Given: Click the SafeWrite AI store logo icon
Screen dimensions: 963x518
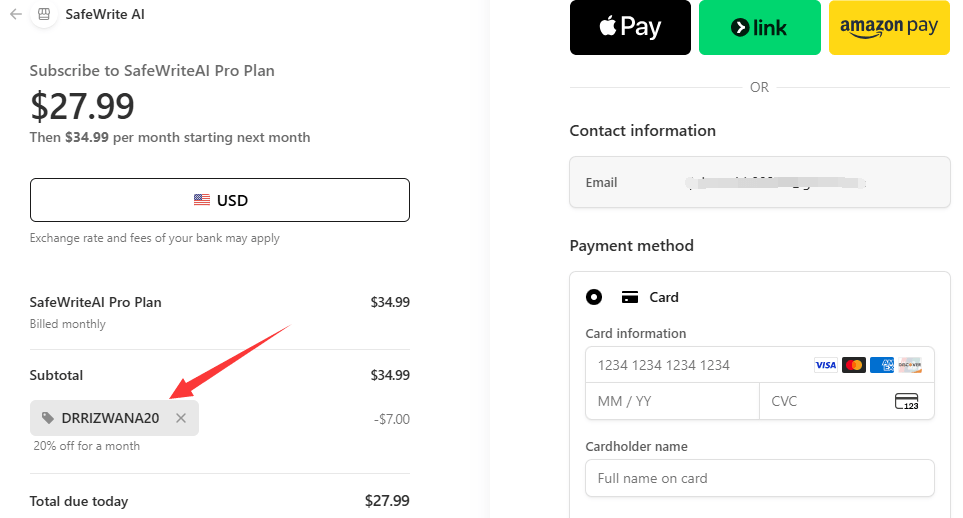Looking at the screenshot, I should [44, 14].
